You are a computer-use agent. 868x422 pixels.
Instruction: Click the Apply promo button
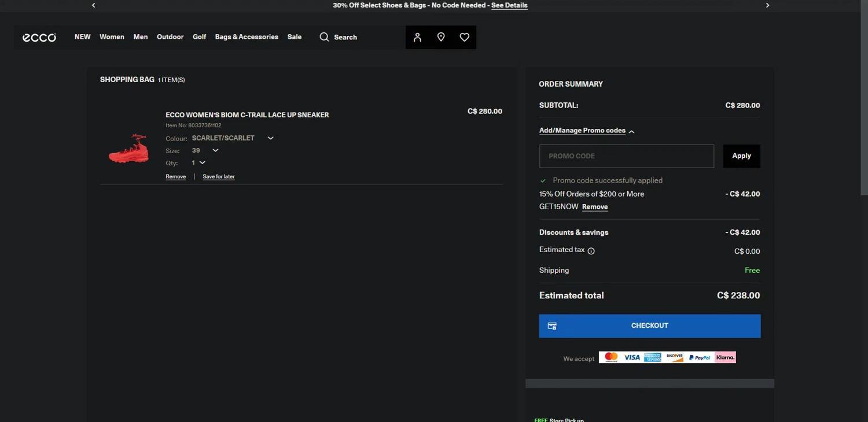[742, 156]
